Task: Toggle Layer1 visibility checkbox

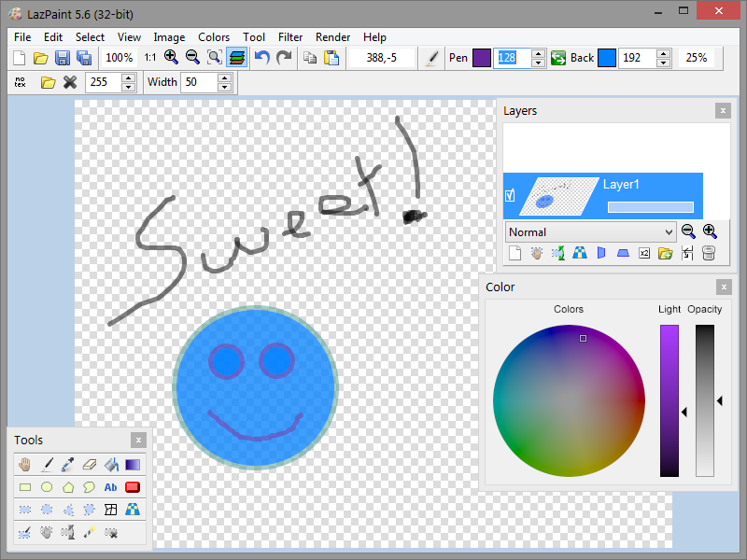Action: (x=510, y=196)
